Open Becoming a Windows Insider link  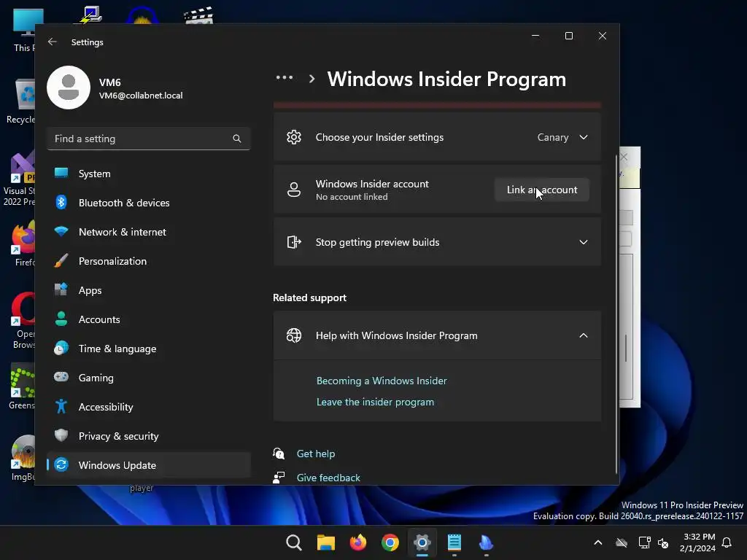pyautogui.click(x=382, y=381)
